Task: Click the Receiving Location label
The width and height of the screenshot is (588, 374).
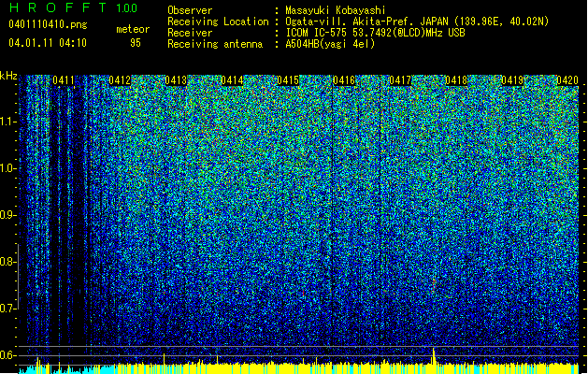Action: click(x=218, y=22)
